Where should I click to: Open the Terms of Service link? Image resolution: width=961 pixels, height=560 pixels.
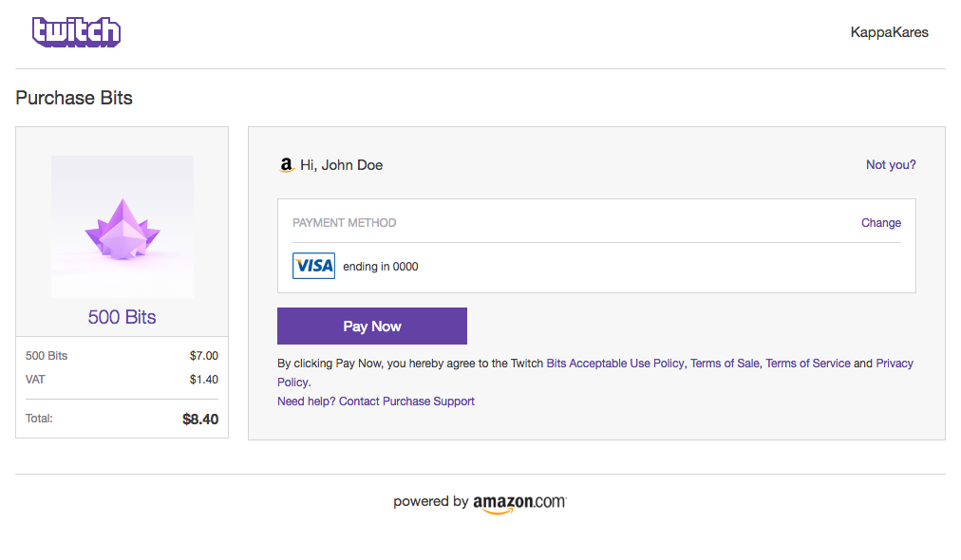pos(807,364)
